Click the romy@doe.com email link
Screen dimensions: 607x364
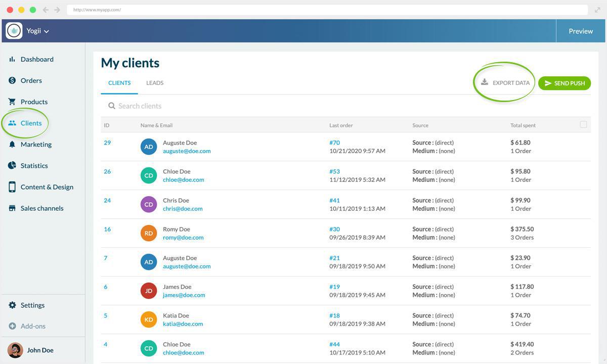(x=183, y=238)
